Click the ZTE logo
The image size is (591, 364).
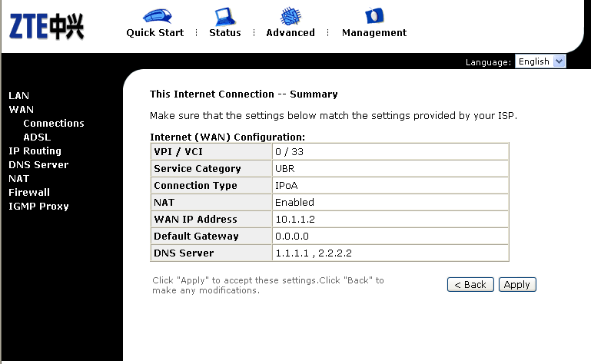coord(46,26)
